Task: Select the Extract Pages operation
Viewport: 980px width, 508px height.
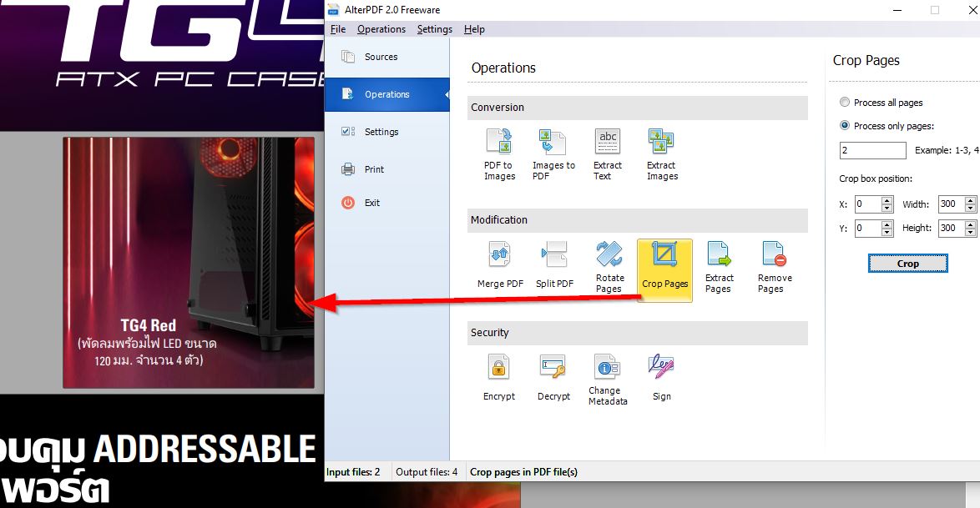Action: coord(719,267)
